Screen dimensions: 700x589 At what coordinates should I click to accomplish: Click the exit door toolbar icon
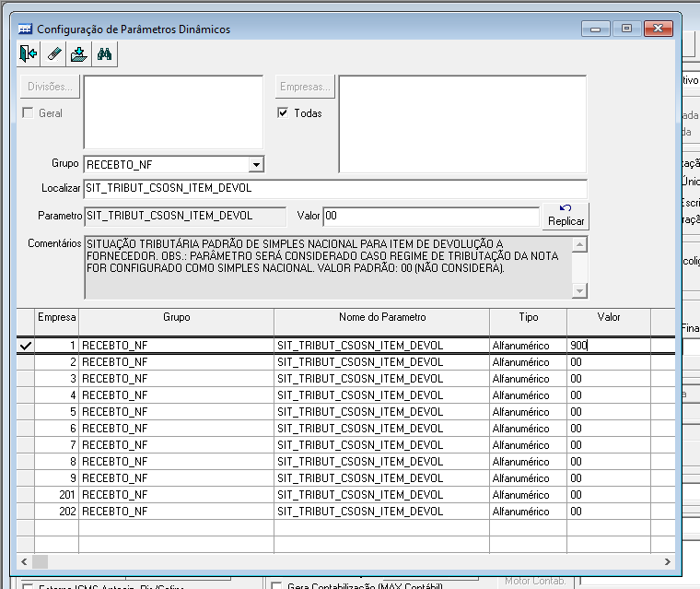point(29,54)
